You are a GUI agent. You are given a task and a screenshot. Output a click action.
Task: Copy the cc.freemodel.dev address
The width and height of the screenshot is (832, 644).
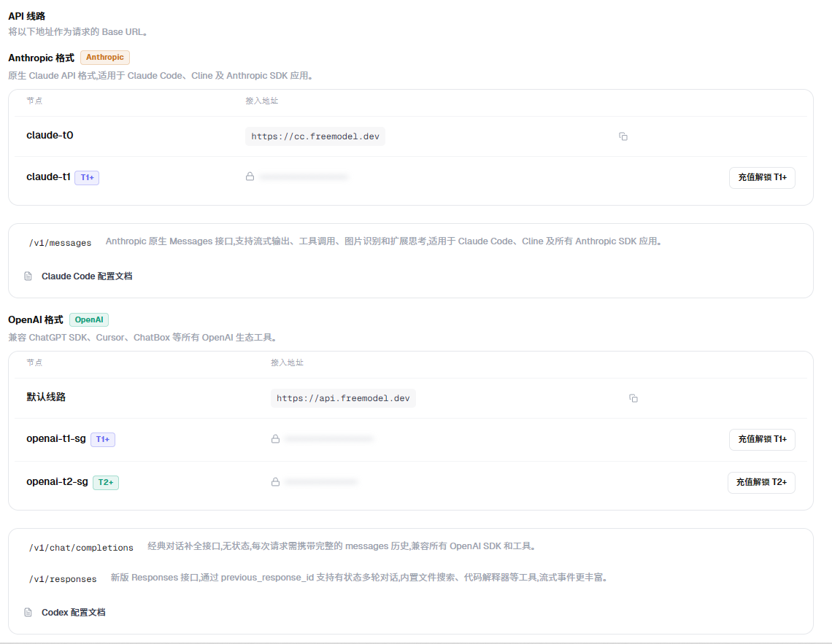623,136
